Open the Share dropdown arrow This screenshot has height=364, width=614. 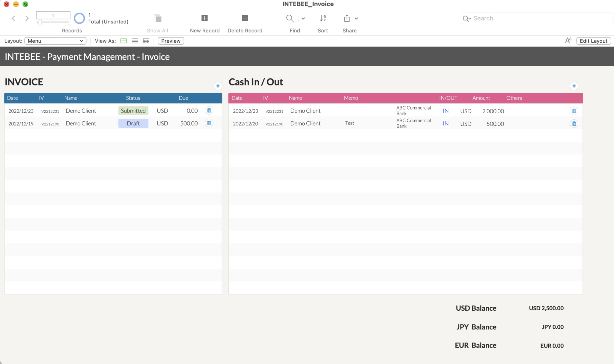(x=356, y=18)
